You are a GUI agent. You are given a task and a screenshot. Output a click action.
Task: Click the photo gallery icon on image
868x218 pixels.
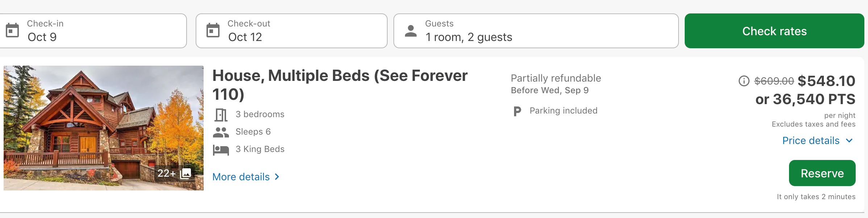click(x=185, y=173)
